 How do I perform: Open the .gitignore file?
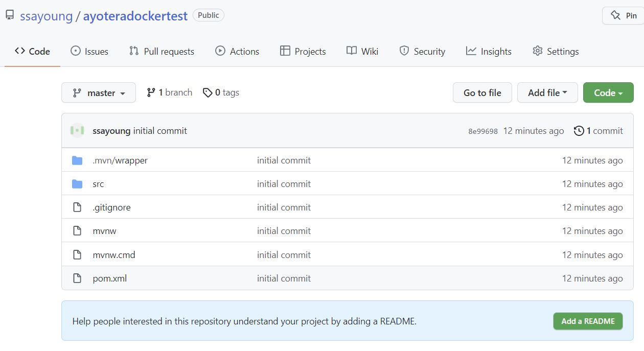(x=111, y=207)
